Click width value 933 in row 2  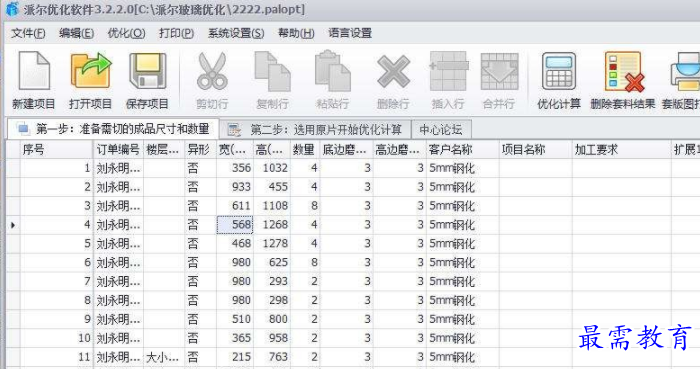pyautogui.click(x=241, y=187)
